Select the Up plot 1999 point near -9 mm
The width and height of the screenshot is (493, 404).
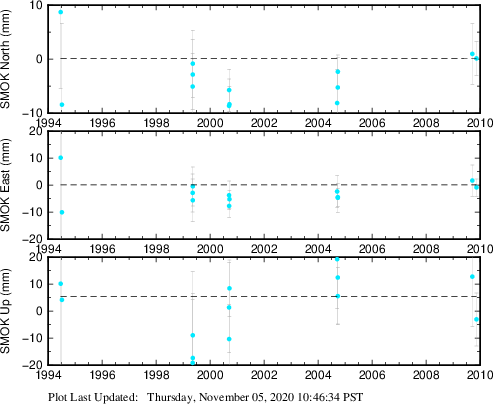193,335
